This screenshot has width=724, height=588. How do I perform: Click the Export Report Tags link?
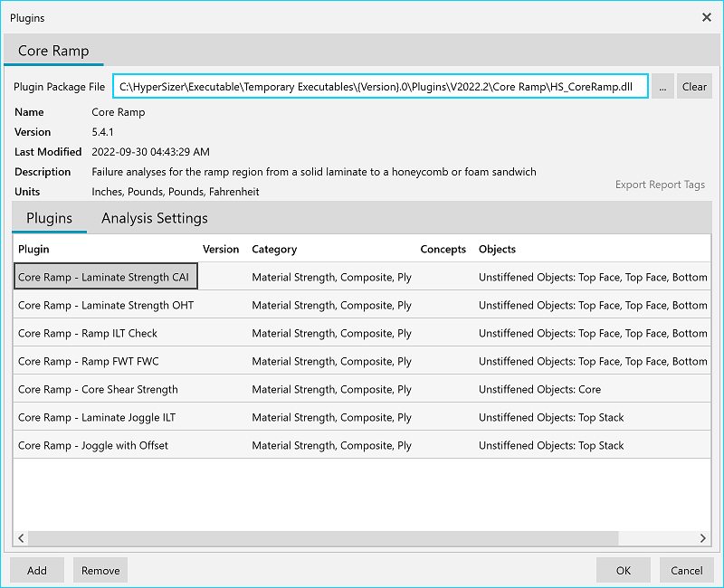coord(660,185)
